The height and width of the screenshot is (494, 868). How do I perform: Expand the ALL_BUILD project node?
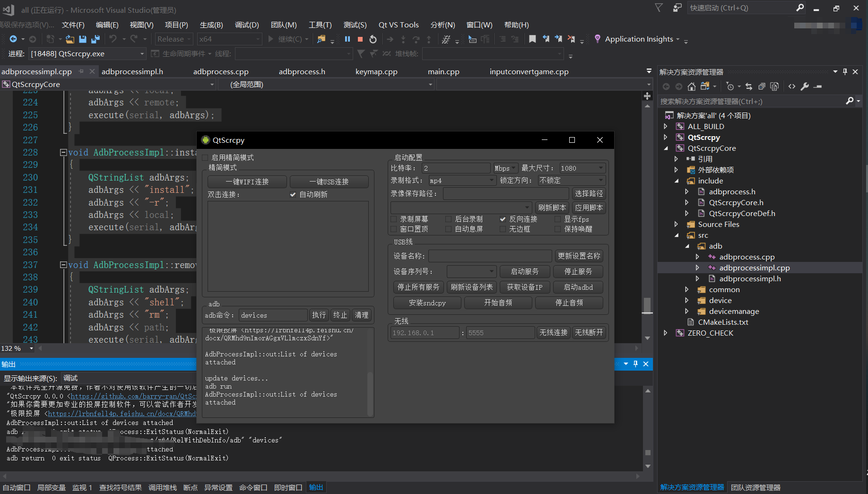coord(666,126)
